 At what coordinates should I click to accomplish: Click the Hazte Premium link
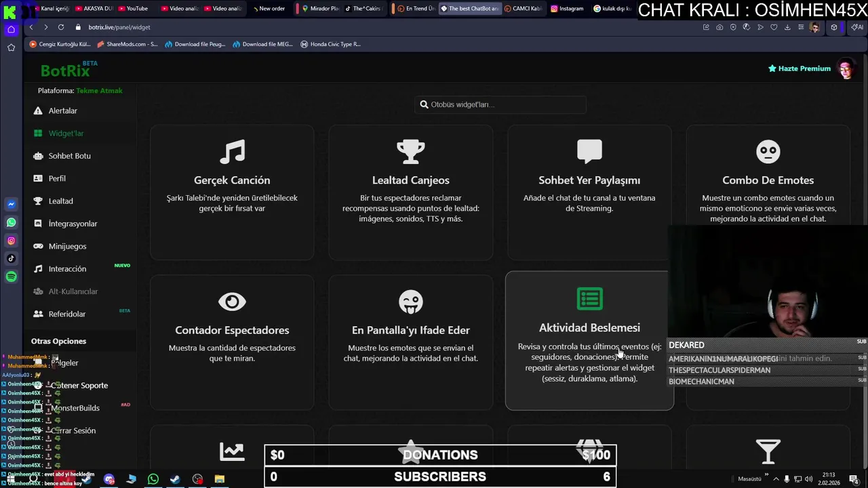[799, 68]
